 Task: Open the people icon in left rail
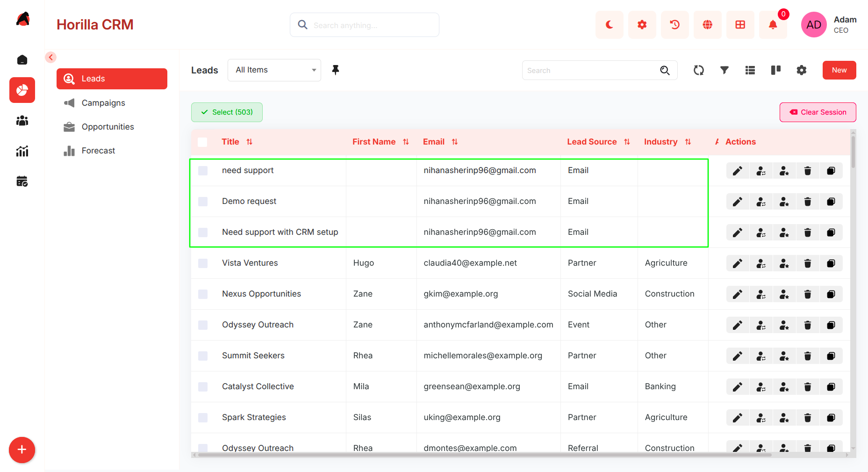pyautogui.click(x=22, y=121)
